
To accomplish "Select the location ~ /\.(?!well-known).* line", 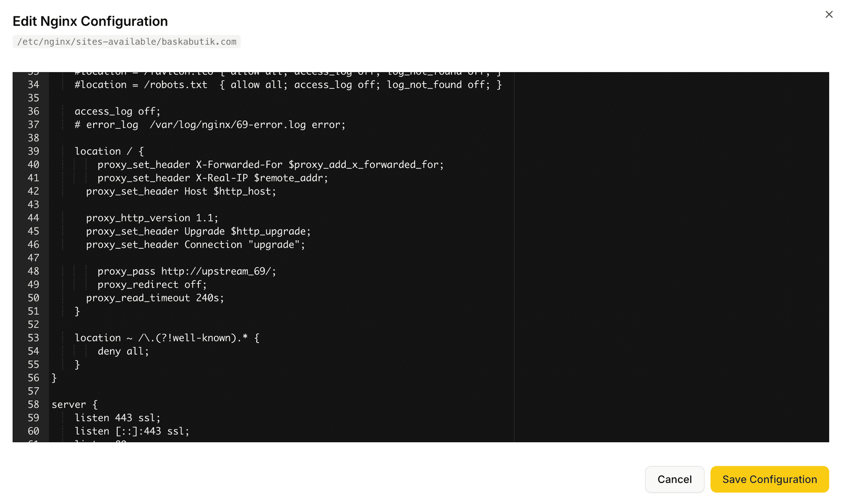I will pyautogui.click(x=167, y=338).
